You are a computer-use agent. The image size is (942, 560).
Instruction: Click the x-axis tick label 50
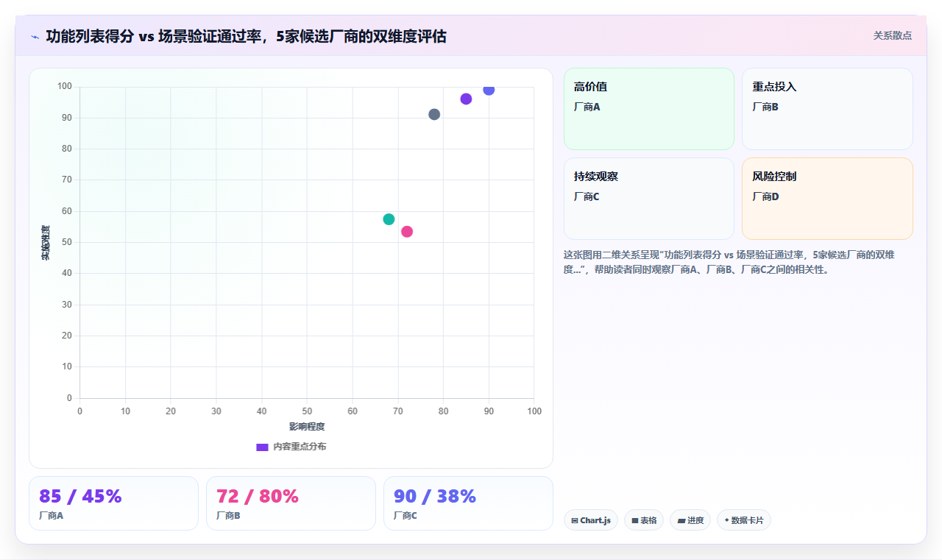point(307,411)
